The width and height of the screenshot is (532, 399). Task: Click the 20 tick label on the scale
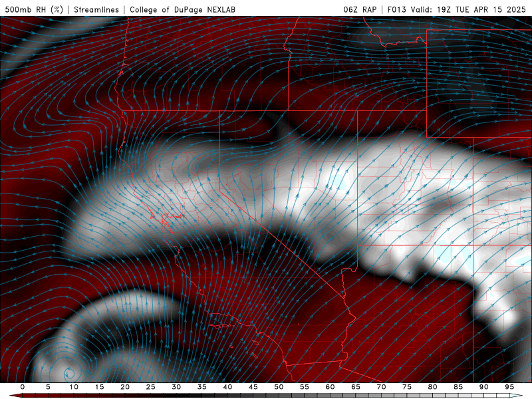[x=125, y=387]
